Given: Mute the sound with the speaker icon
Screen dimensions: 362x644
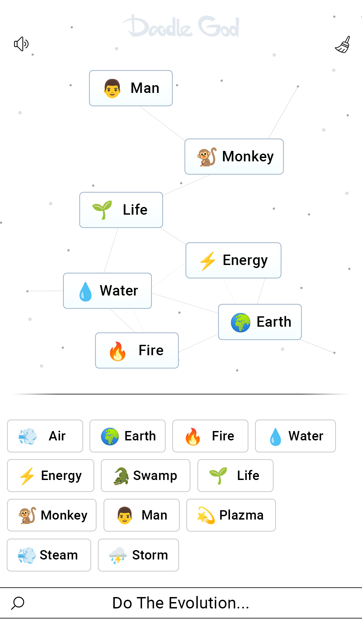Looking at the screenshot, I should 21,44.
